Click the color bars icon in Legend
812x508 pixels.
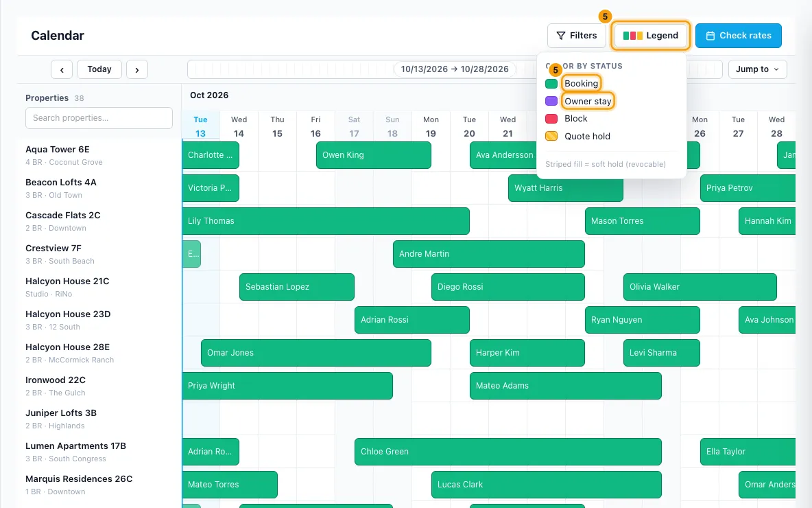point(633,35)
